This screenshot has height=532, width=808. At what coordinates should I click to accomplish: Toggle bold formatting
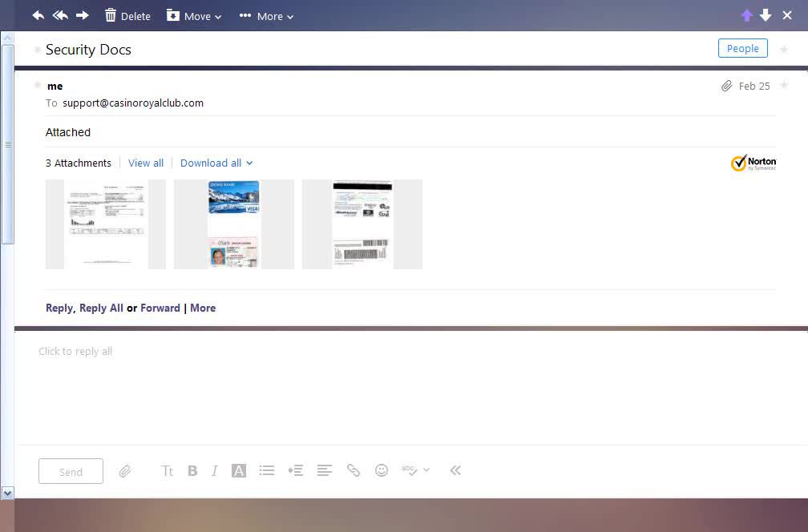(x=192, y=471)
